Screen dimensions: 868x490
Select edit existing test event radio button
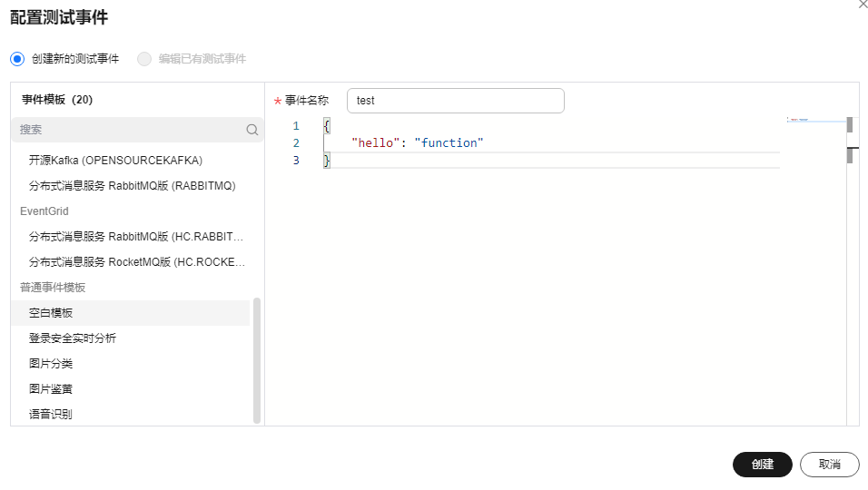[144, 59]
